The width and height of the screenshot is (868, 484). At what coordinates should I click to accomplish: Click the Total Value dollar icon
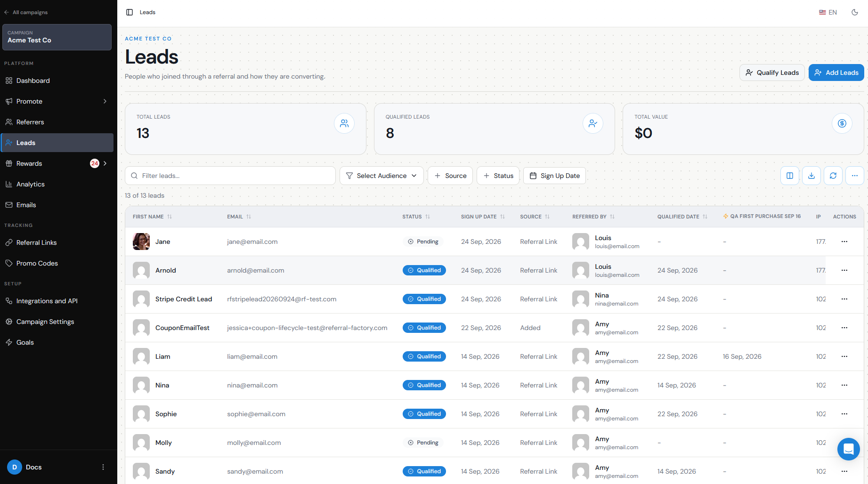(842, 123)
